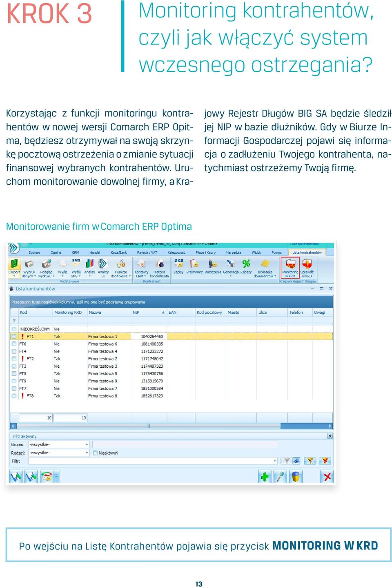Sort by the Miasto column header
The image size is (392, 587).
(x=241, y=312)
